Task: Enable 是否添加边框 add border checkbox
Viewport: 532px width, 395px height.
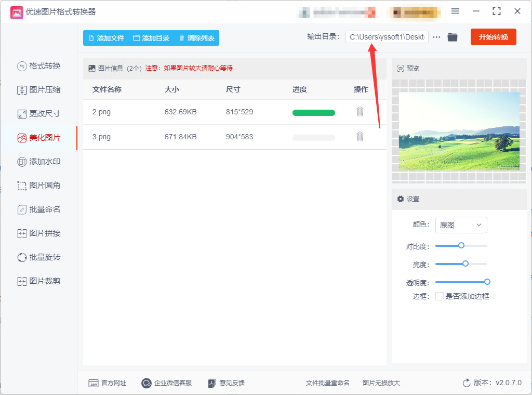Action: (x=440, y=296)
